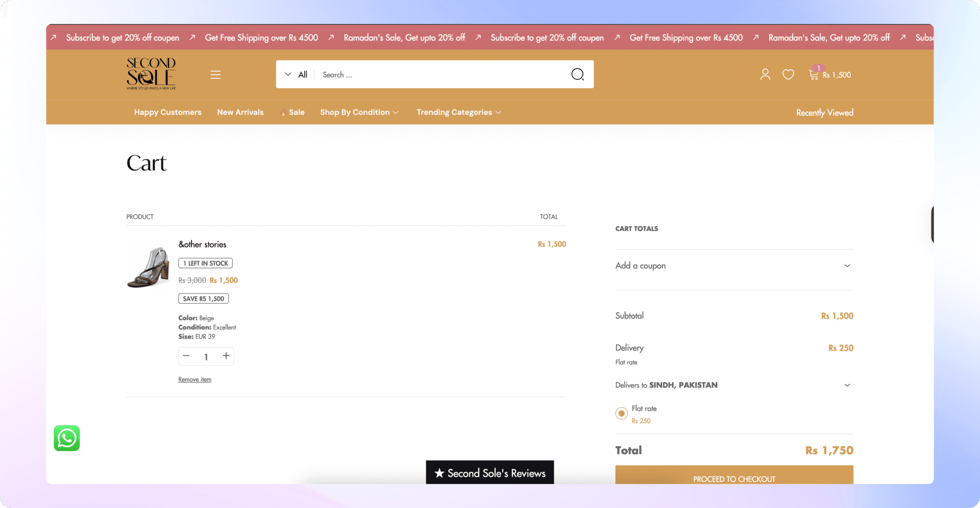
Task: Open the hamburger menu icon
Action: click(x=216, y=75)
